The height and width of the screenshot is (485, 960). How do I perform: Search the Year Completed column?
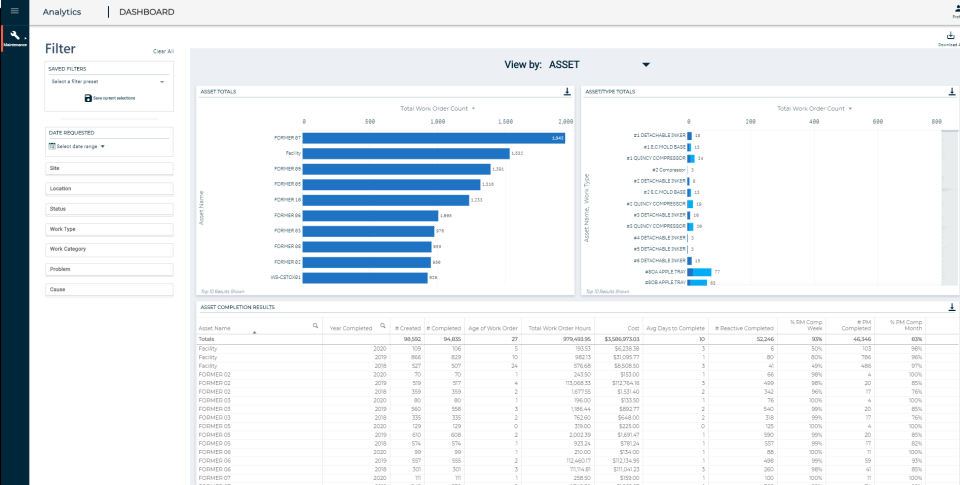click(383, 326)
